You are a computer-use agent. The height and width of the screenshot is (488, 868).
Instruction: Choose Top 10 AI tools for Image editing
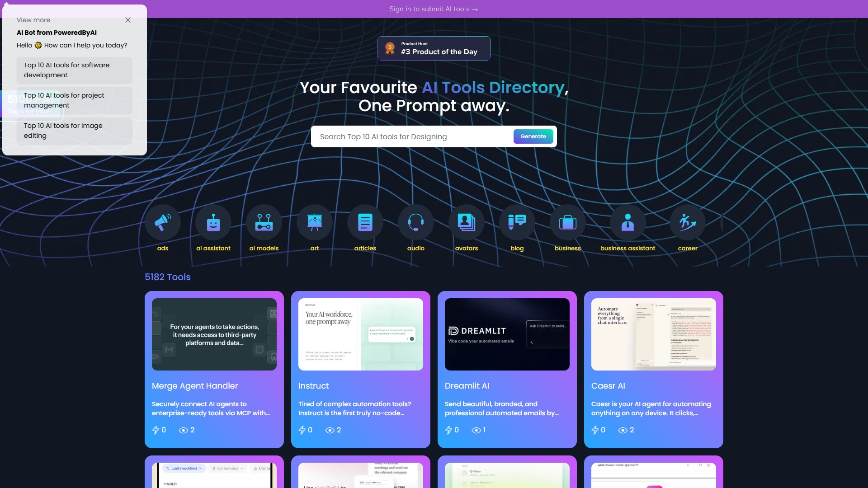[x=75, y=131]
